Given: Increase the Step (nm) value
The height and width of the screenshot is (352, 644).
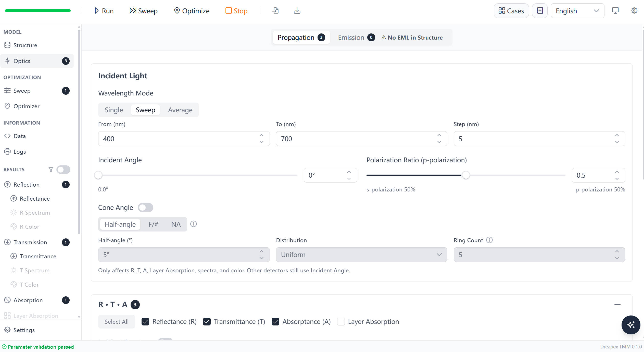Looking at the screenshot, I should (x=617, y=135).
